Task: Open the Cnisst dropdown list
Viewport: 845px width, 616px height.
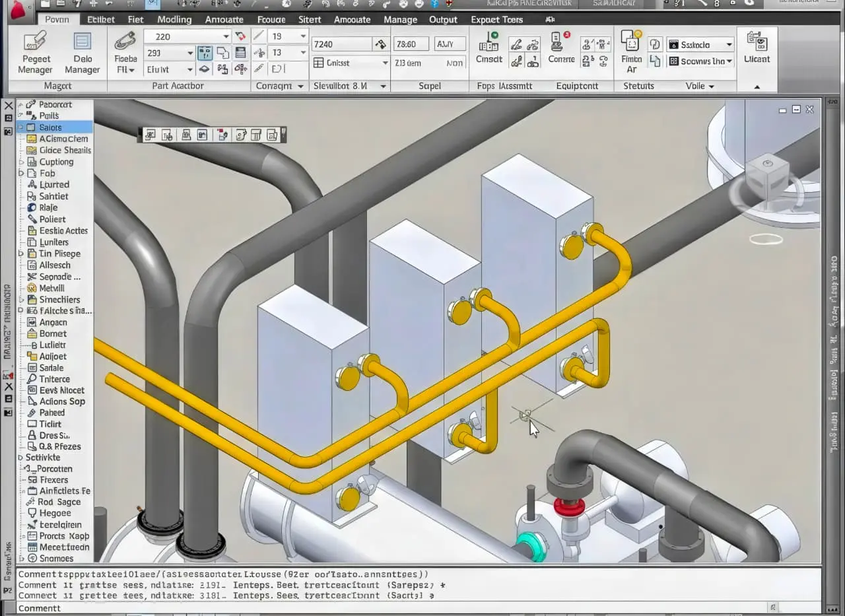Action: pos(385,63)
